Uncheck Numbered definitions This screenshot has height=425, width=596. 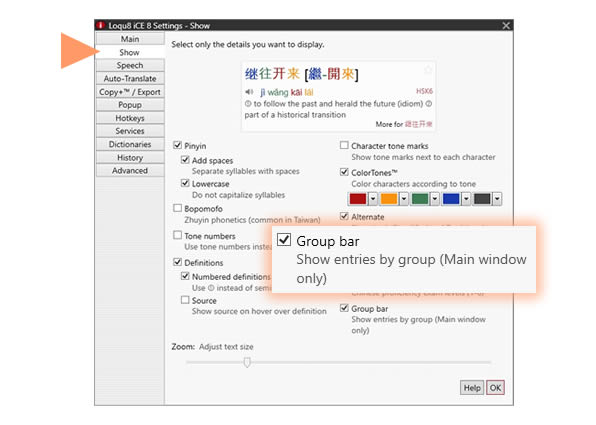pyautogui.click(x=185, y=276)
